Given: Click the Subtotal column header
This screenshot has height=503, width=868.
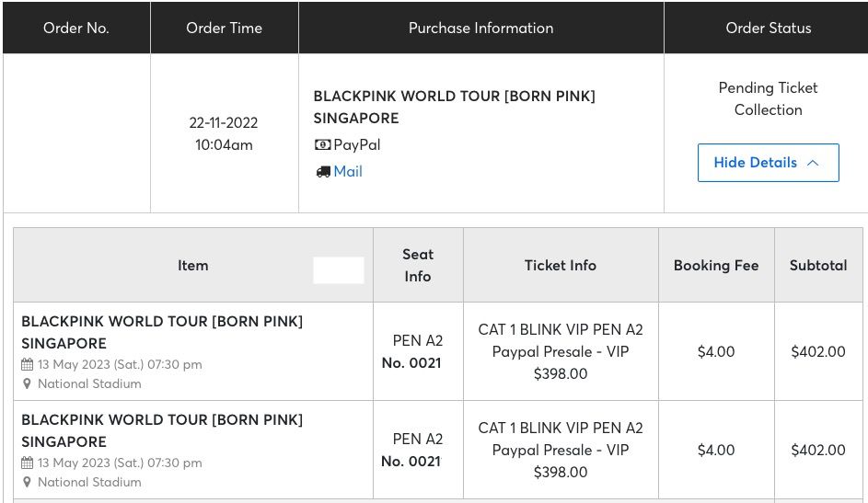Looking at the screenshot, I should coord(818,266).
